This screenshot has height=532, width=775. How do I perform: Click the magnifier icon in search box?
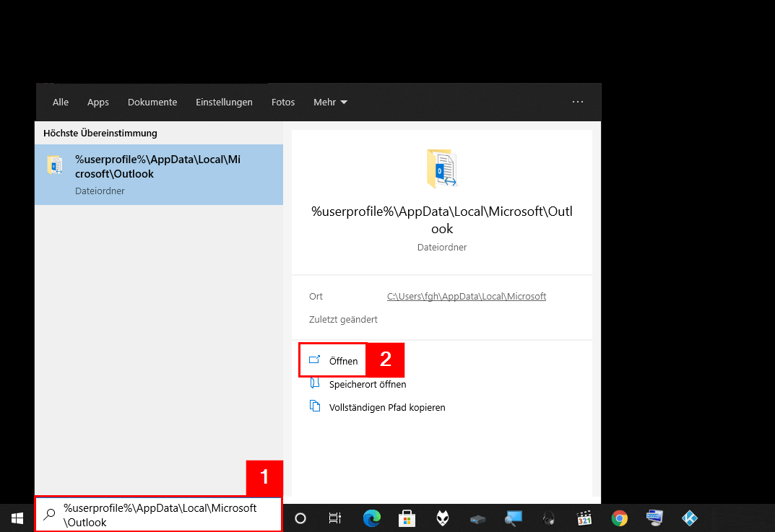(49, 515)
